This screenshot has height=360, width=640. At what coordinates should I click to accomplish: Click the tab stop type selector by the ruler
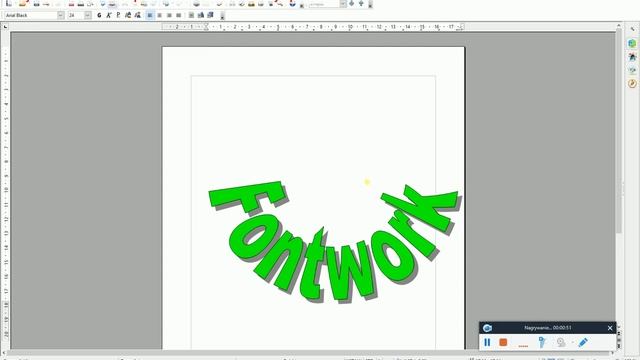[5, 27]
